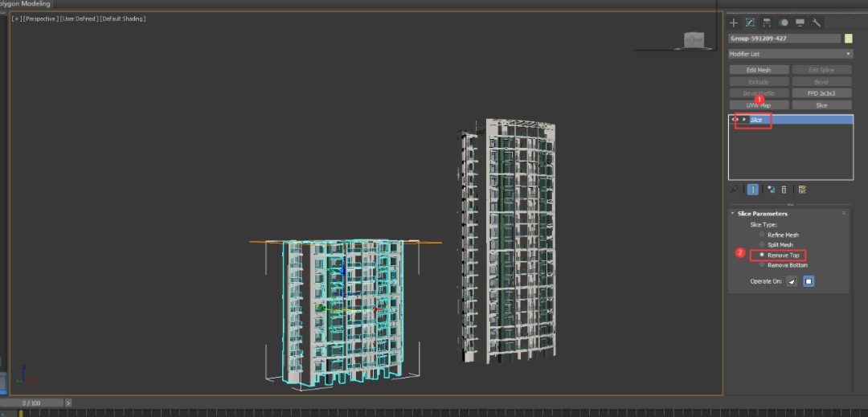The width and height of the screenshot is (868, 417).
Task: Click the Make Unique icon
Action: point(771,190)
